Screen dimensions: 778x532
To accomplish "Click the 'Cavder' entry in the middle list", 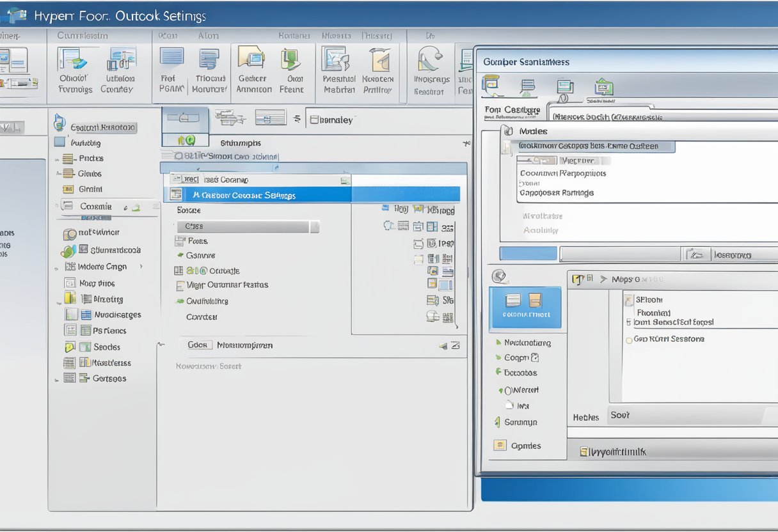I will click(202, 317).
